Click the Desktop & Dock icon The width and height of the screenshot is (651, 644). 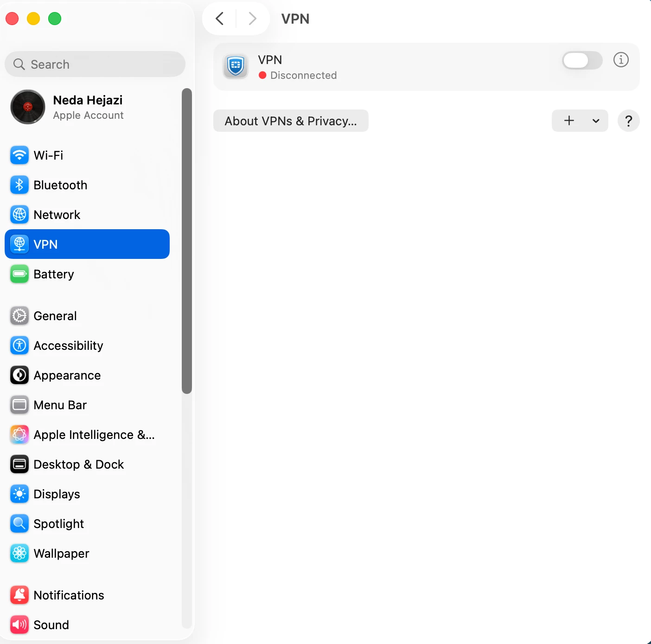click(19, 464)
